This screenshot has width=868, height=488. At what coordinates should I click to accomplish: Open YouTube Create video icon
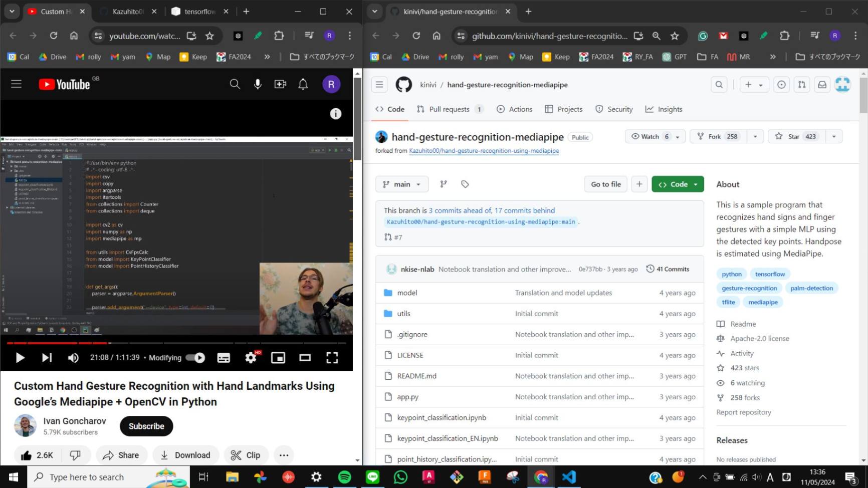[280, 84]
